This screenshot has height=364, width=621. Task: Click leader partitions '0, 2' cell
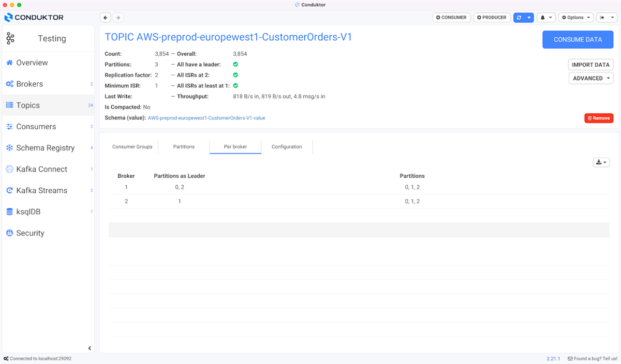click(180, 187)
